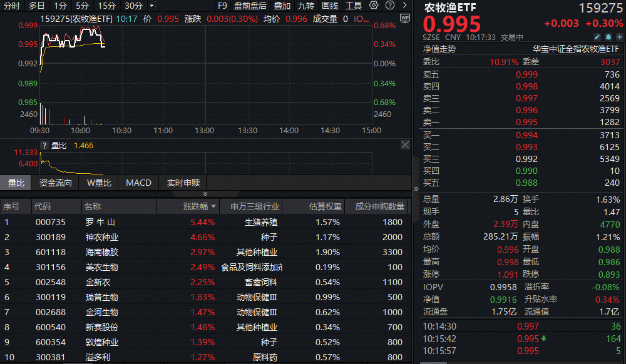
Task: Add 农牧渔ETF to watchlist with plus icon
Action: click(x=619, y=37)
